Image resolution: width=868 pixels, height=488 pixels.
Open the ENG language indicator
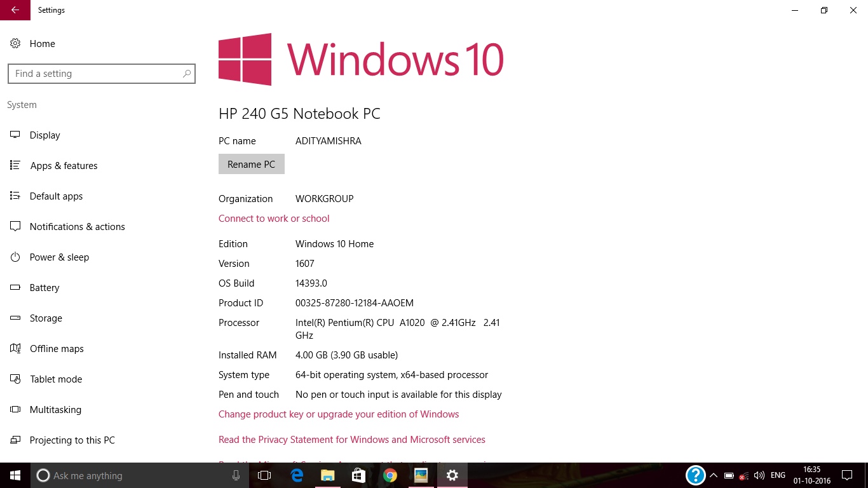777,475
